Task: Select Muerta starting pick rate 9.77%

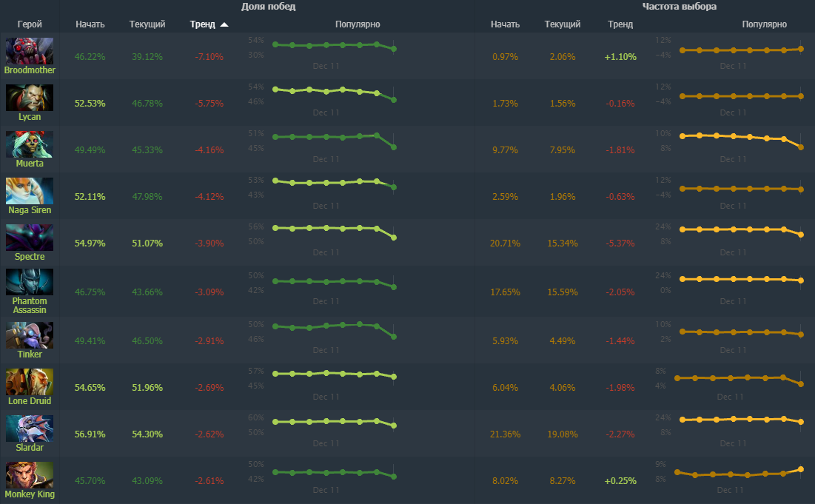Action: 506,150
